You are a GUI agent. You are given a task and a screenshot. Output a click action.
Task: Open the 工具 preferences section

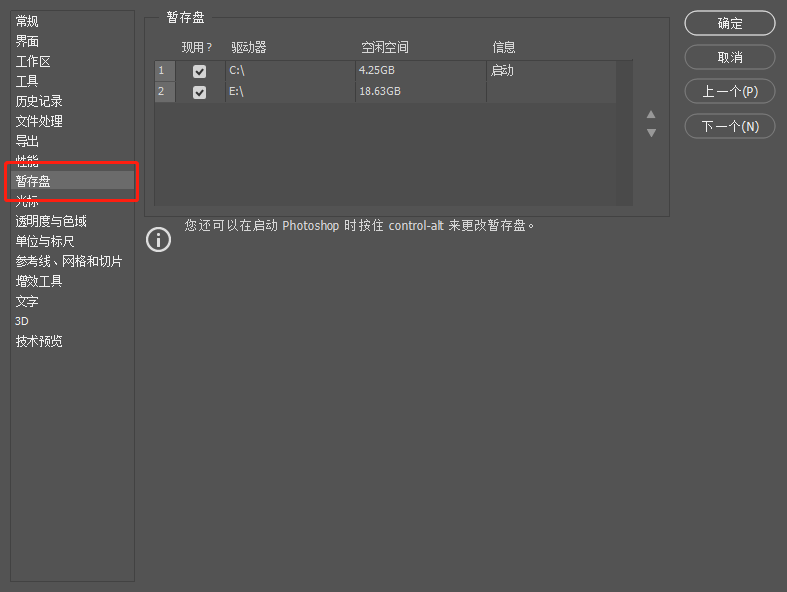coord(28,81)
